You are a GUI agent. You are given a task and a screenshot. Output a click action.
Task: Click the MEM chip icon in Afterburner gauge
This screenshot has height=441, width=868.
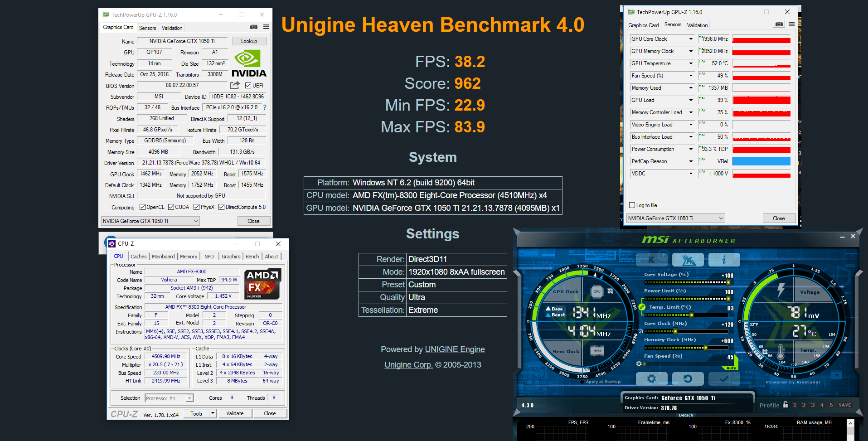(x=597, y=351)
